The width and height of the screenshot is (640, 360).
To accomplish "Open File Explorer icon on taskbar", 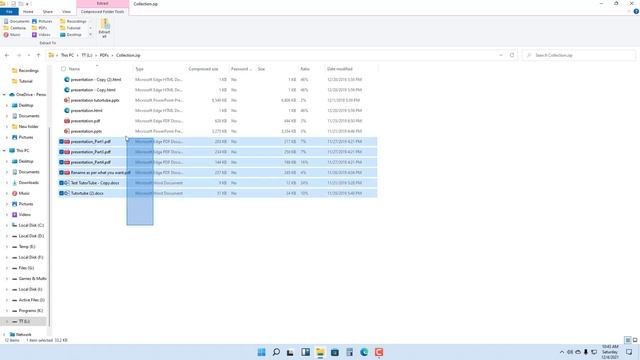I will pyautogui.click(x=320, y=352).
